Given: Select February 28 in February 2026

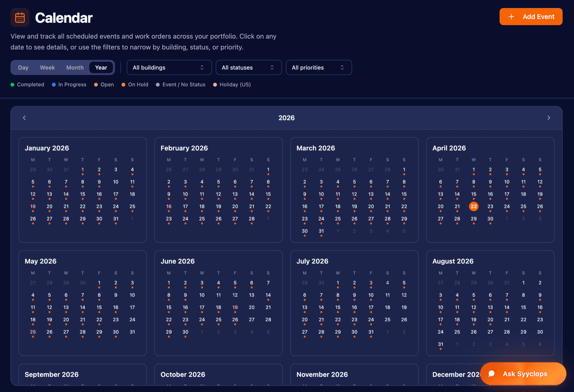Looking at the screenshot, I should click(251, 219).
